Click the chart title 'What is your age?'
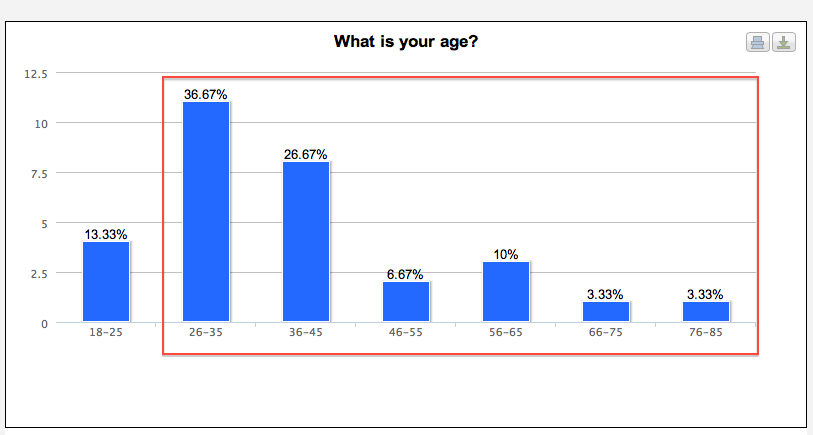Image resolution: width=813 pixels, height=435 pixels. (406, 41)
